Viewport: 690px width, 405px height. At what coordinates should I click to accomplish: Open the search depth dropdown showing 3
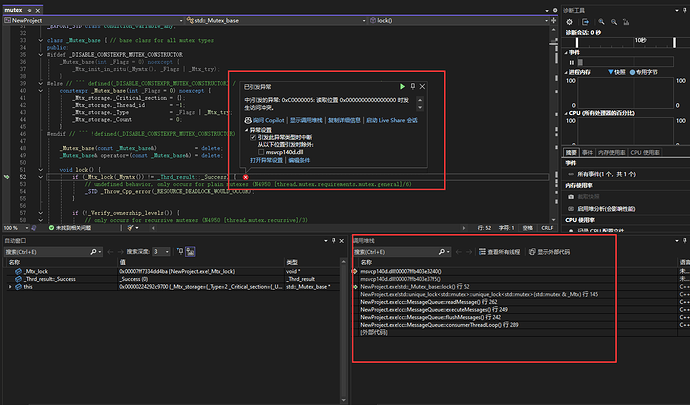tap(161, 251)
